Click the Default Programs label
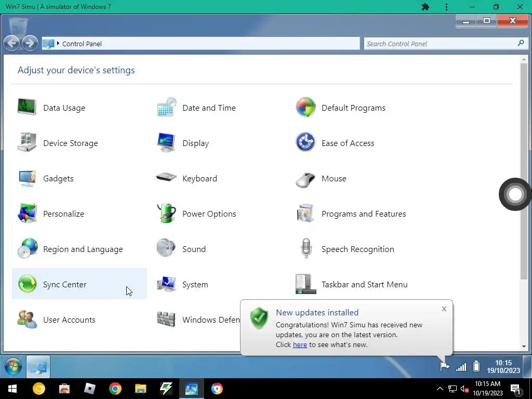The height and width of the screenshot is (399, 532). (353, 108)
